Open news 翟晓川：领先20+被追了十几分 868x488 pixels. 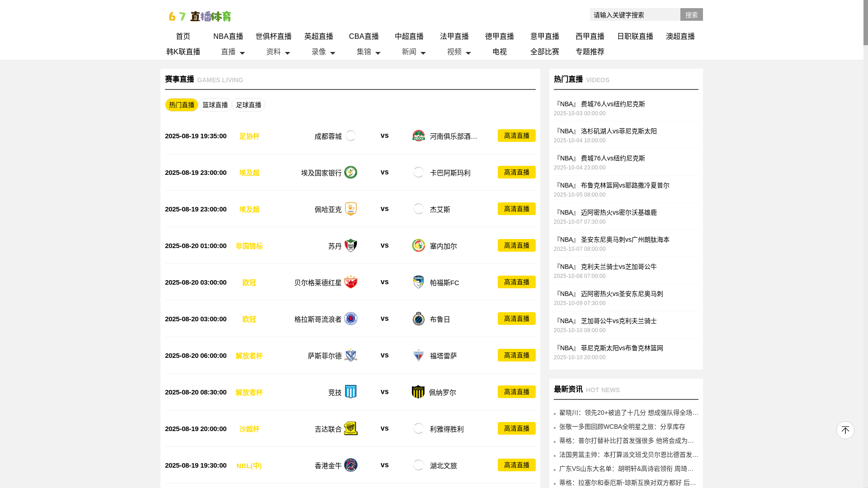pyautogui.click(x=628, y=413)
